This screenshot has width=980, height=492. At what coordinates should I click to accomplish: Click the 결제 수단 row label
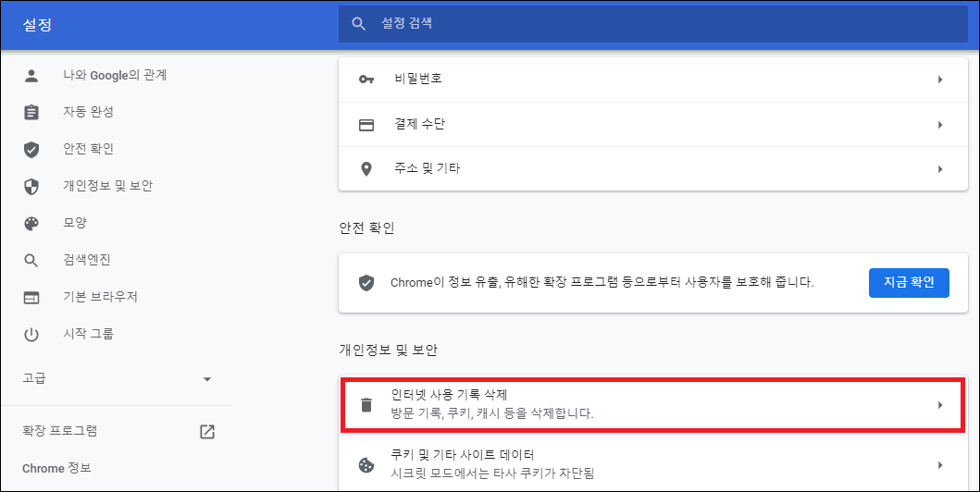coord(419,124)
